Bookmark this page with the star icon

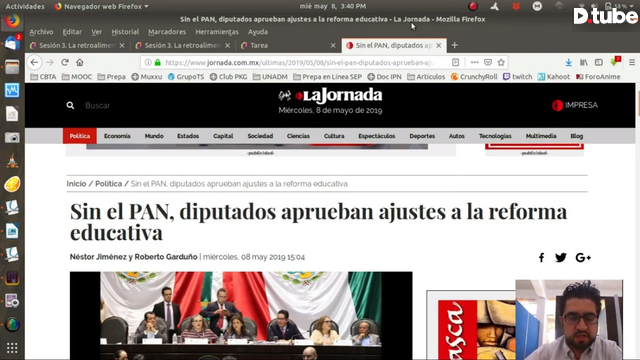point(501,62)
